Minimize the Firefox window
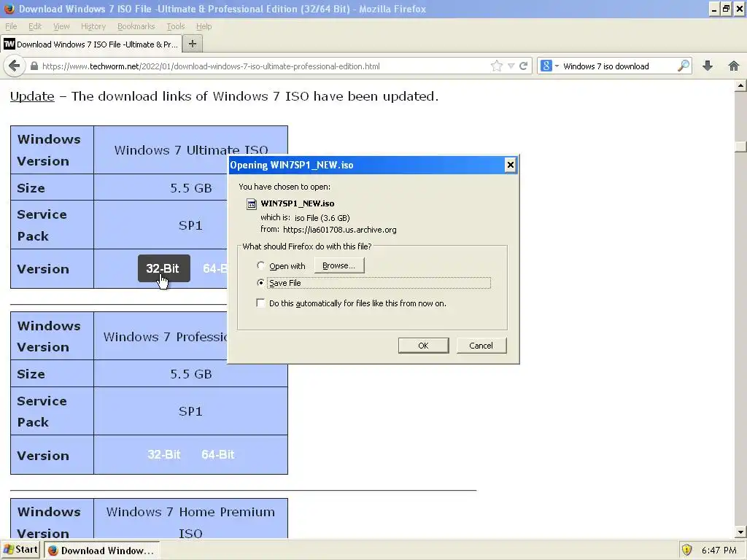The image size is (747, 560). [x=713, y=9]
